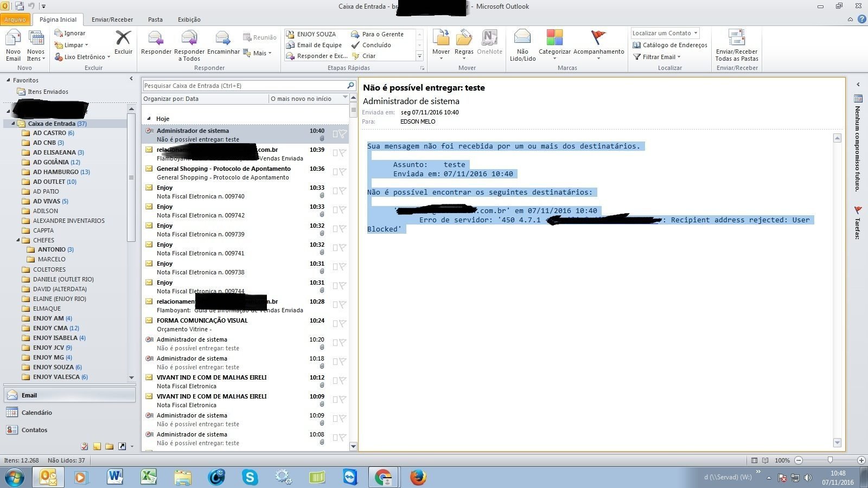Delete message with the Excluir icon
Screen dimensions: 868x488
(123, 42)
